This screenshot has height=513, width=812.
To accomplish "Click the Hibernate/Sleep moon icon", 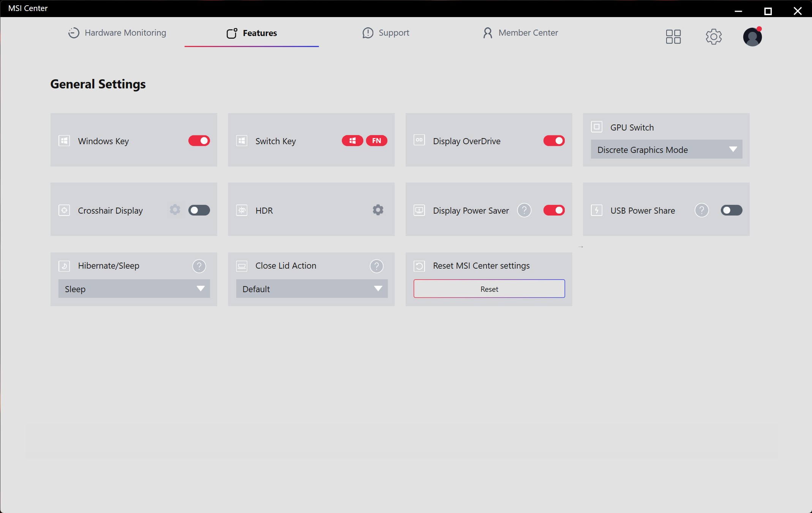I will pos(64,266).
